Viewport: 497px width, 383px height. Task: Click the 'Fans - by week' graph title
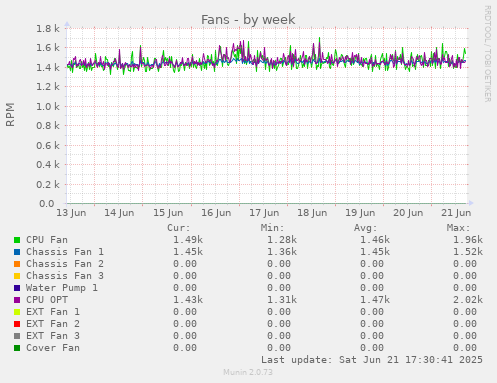[x=248, y=19]
